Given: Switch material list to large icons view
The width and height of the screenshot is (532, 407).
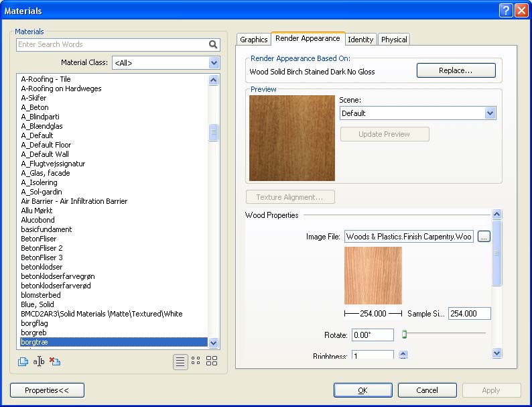Looking at the screenshot, I should pos(212,361).
